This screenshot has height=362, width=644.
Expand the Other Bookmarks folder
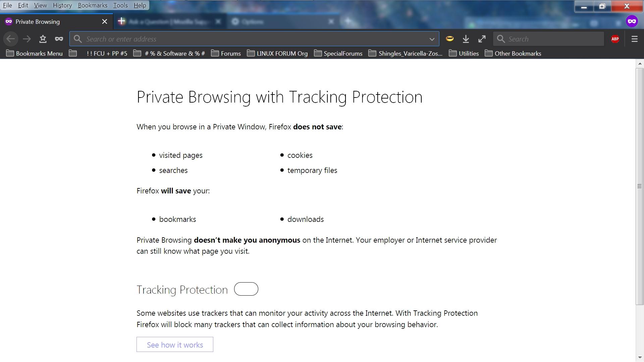click(513, 53)
